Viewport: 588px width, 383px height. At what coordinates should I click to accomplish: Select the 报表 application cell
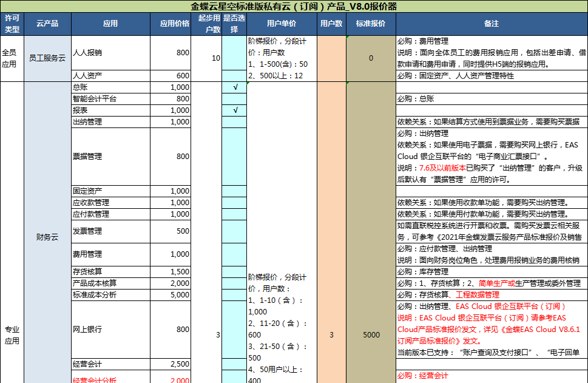[x=110, y=110]
